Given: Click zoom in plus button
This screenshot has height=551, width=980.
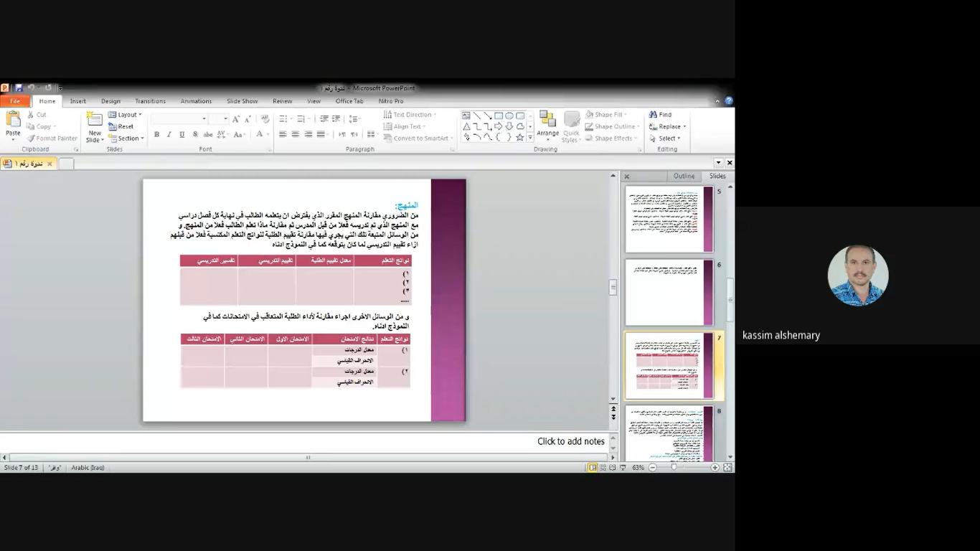Looking at the screenshot, I should [715, 468].
